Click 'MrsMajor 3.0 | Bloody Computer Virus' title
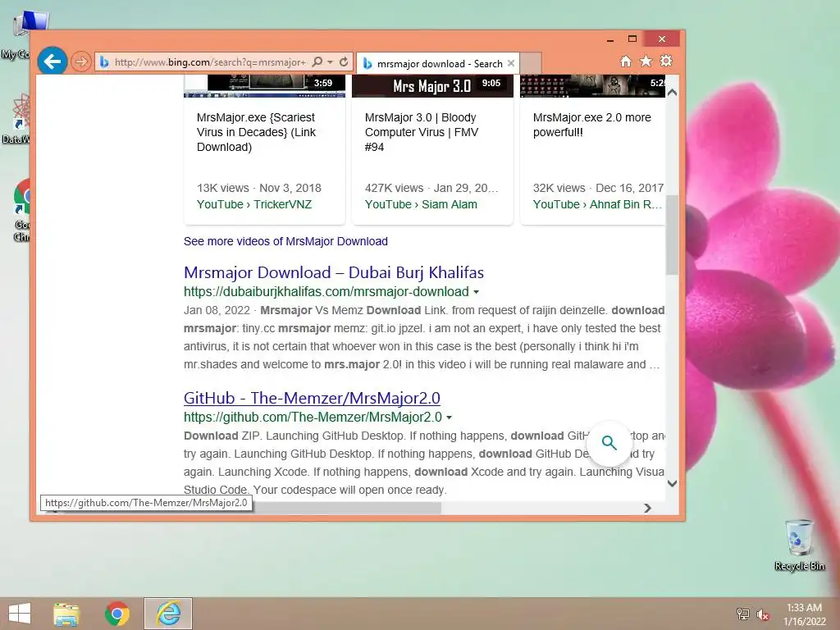Image resolution: width=840 pixels, height=630 pixels. coord(422,132)
